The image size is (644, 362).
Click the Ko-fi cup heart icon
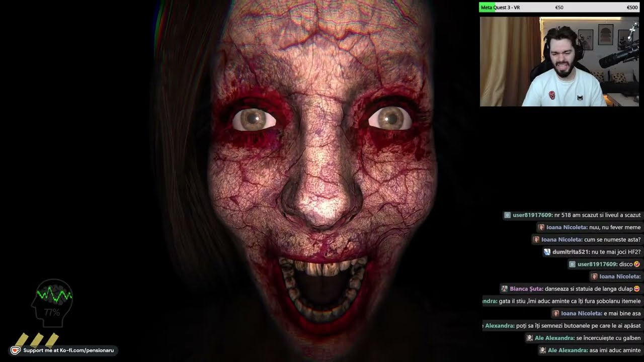point(16,350)
